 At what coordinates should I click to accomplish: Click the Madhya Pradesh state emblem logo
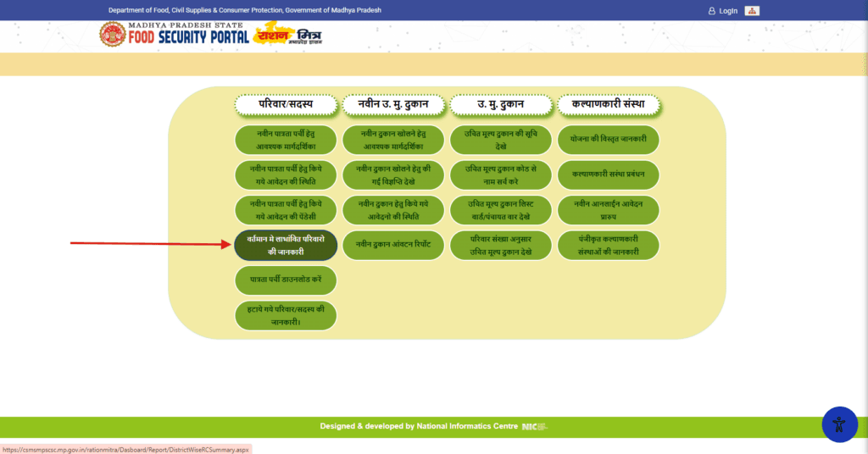click(113, 35)
